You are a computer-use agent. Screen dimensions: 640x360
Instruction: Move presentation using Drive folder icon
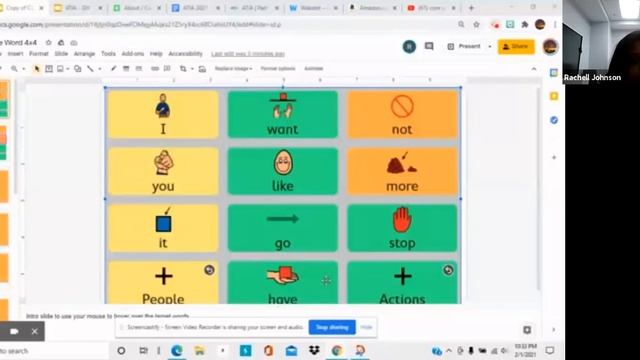click(x=61, y=42)
